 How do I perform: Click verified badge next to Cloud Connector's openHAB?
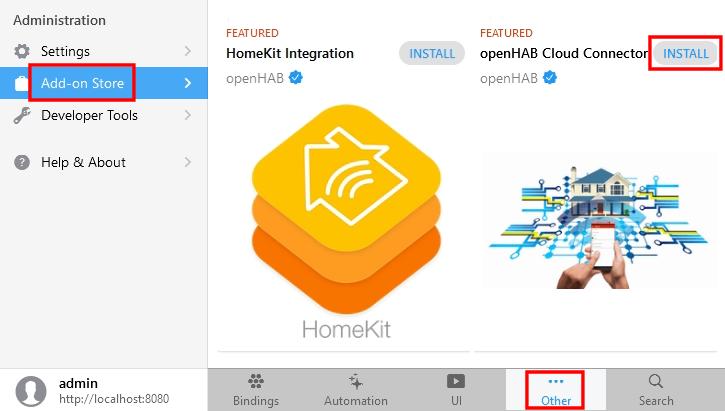click(550, 78)
